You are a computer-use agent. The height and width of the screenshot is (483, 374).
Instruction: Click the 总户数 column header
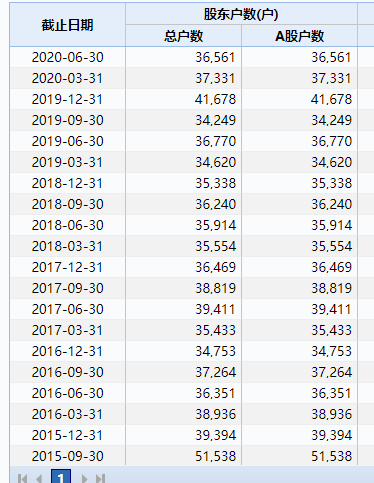click(183, 36)
